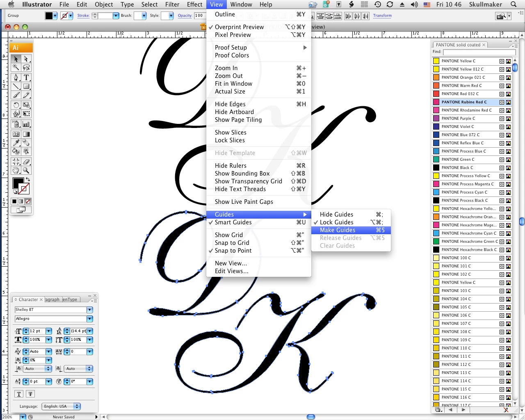The width and height of the screenshot is (525, 420).
Task: Select the Direct Selection tool
Action: pos(26,59)
